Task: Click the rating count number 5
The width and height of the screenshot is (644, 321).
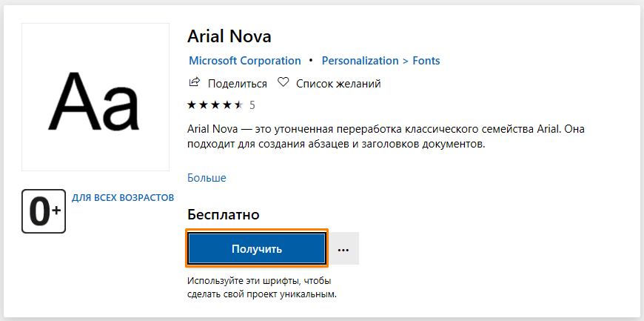Action: tap(252, 105)
